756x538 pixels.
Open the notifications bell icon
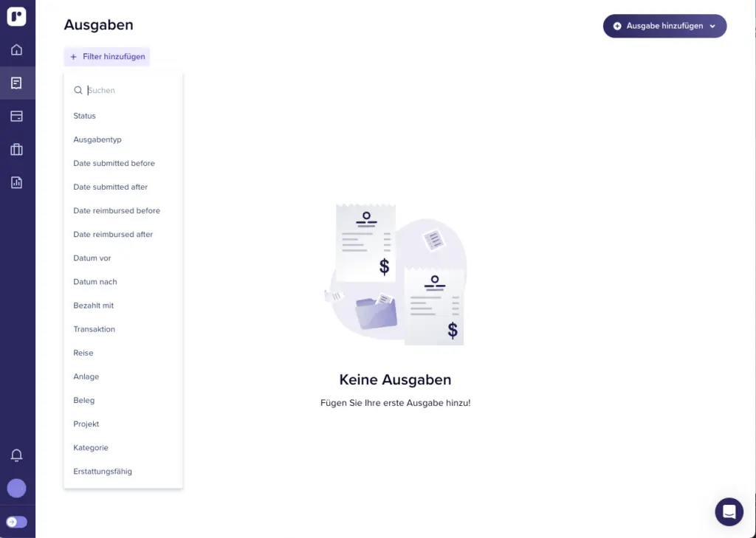click(x=16, y=455)
